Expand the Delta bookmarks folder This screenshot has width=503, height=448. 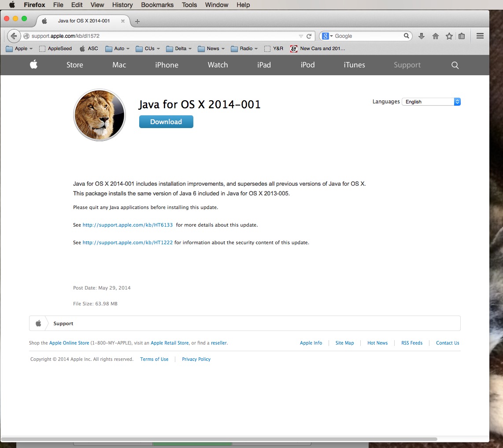tap(179, 49)
